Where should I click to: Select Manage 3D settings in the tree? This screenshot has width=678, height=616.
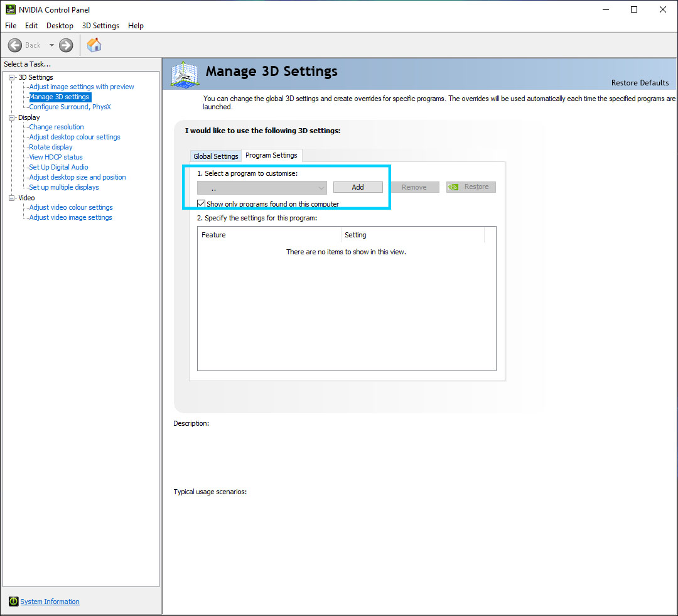coord(59,97)
